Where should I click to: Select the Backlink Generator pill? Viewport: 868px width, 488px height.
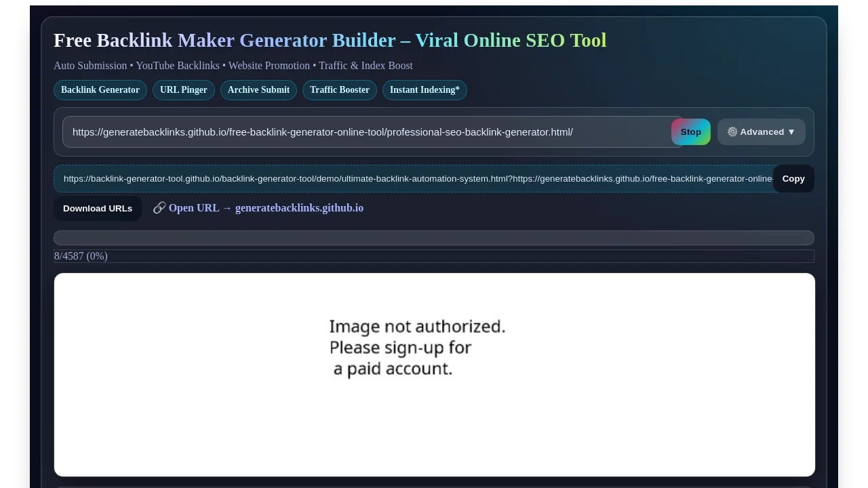point(100,90)
